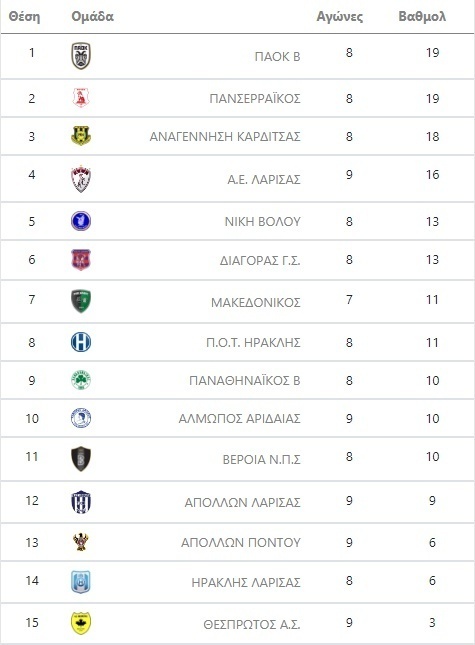Click the Πανσερραϊκός club logo
475x645 pixels.
click(81, 98)
